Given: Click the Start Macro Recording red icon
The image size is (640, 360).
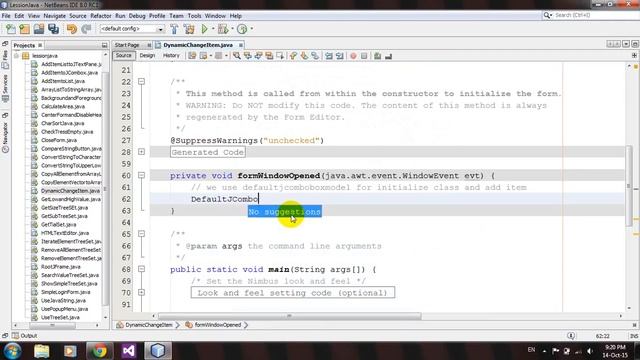Looking at the screenshot, I should click(353, 56).
